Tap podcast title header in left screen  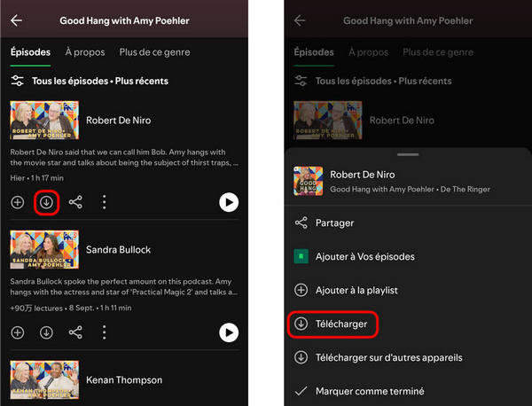pos(124,20)
